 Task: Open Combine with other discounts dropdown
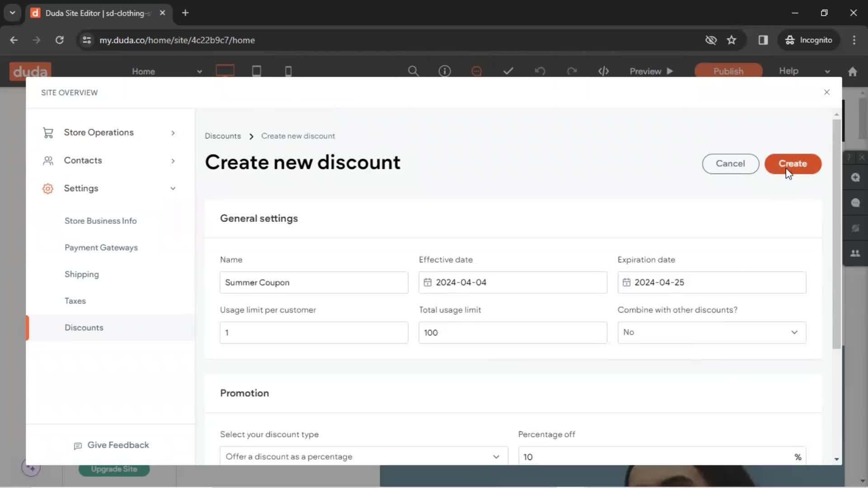click(712, 333)
